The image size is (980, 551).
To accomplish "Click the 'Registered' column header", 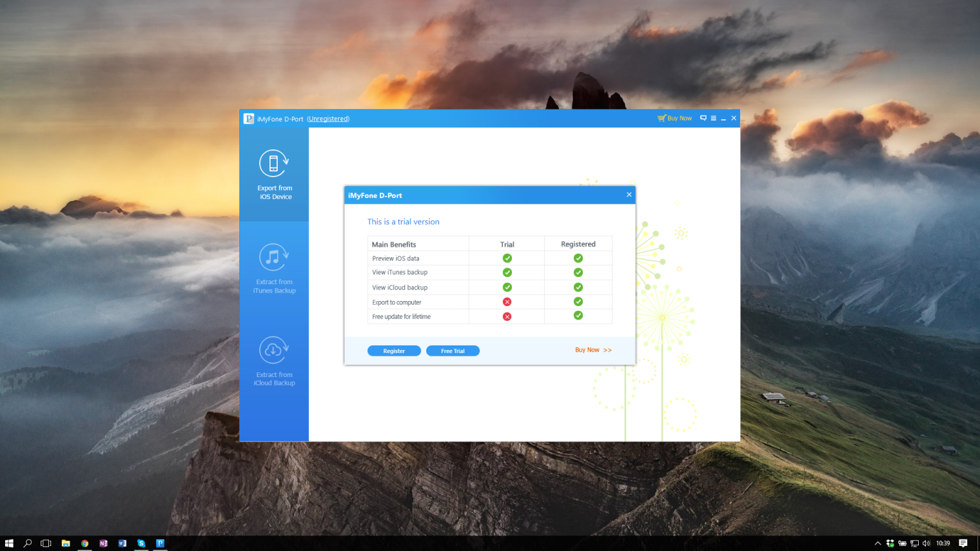I will (578, 244).
